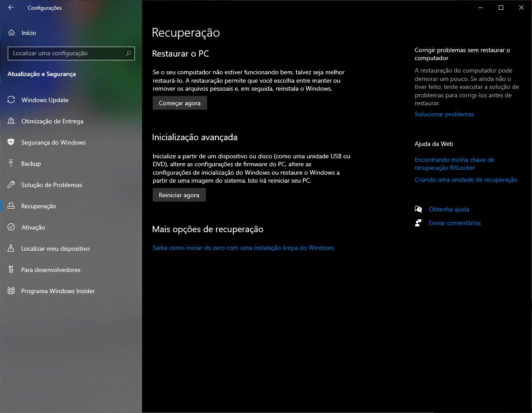
Task: Click Corrigir problemas sem restaurar heading
Action: click(x=463, y=54)
